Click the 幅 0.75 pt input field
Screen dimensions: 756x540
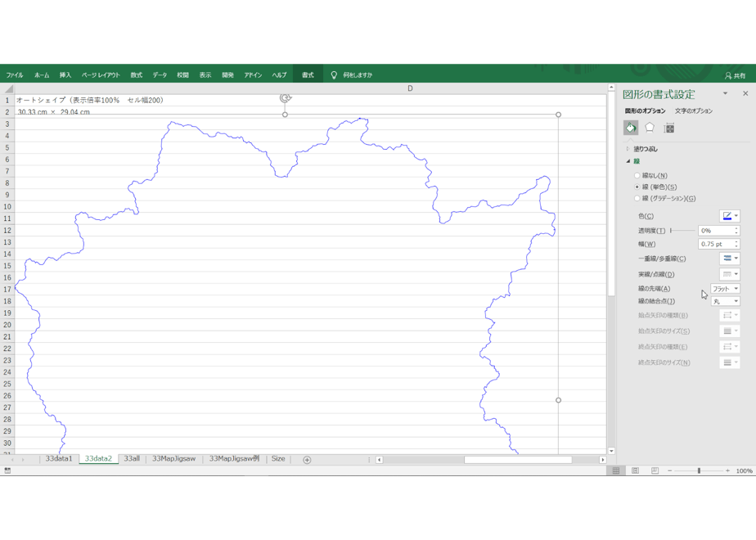715,245
